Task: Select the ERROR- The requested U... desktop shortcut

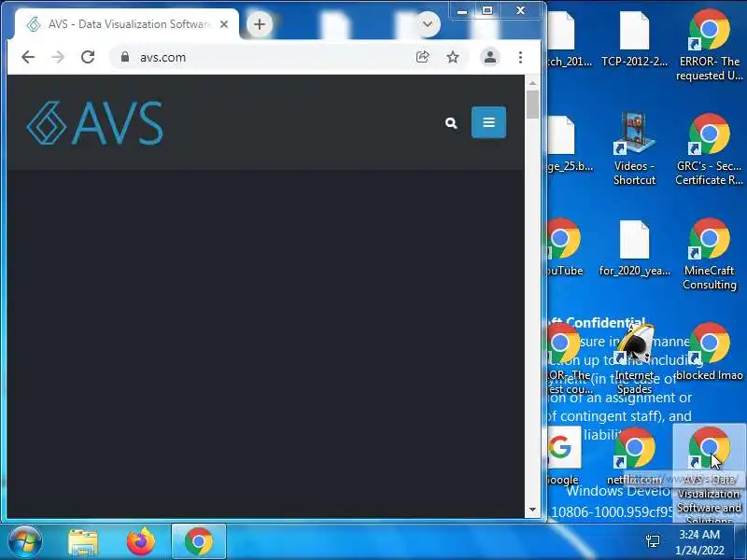Action: coord(709,46)
